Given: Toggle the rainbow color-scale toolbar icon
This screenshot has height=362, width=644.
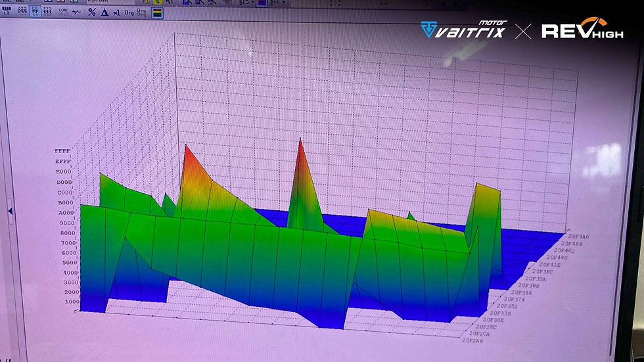Looking at the screenshot, I should pos(157,13).
